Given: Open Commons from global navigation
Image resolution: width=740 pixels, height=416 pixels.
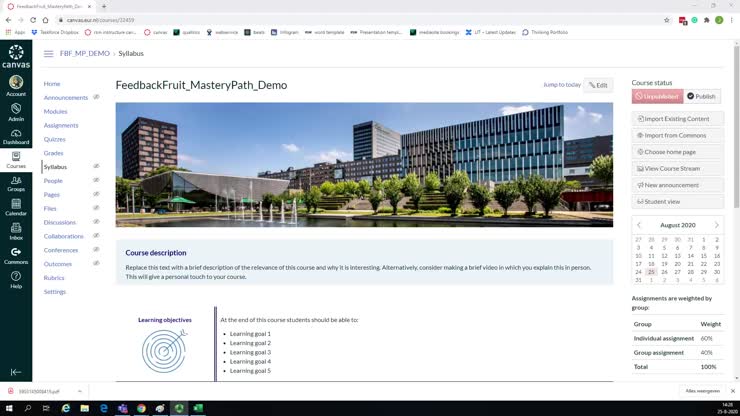Looking at the screenshot, I should click(16, 255).
